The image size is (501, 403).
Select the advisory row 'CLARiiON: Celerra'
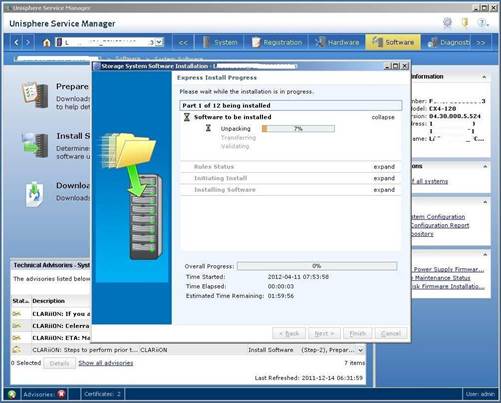coord(51,326)
